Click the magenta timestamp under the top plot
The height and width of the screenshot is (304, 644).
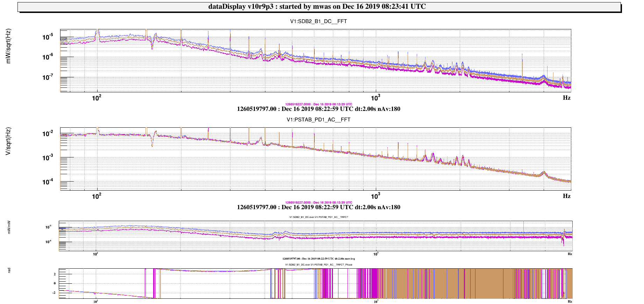coord(319,104)
